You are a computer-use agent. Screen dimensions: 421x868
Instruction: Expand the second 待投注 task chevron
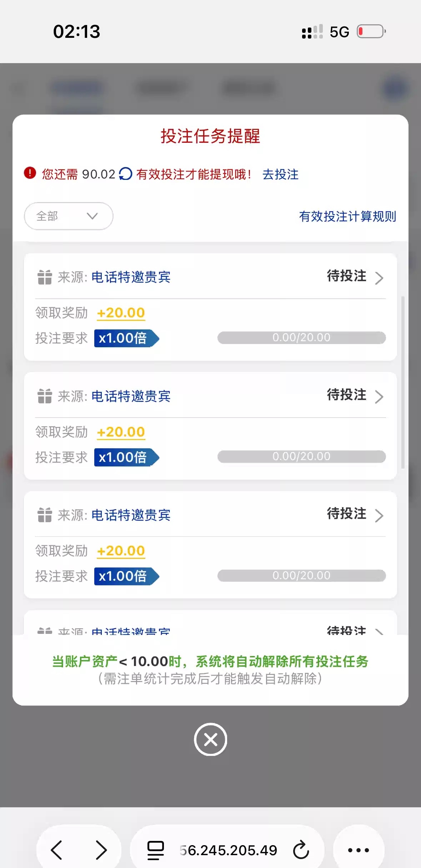point(379,397)
